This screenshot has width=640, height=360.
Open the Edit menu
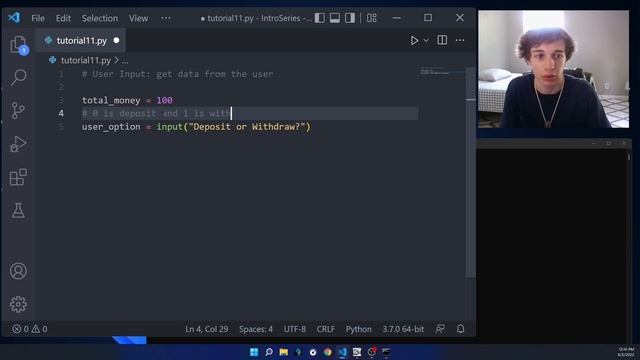coord(63,18)
